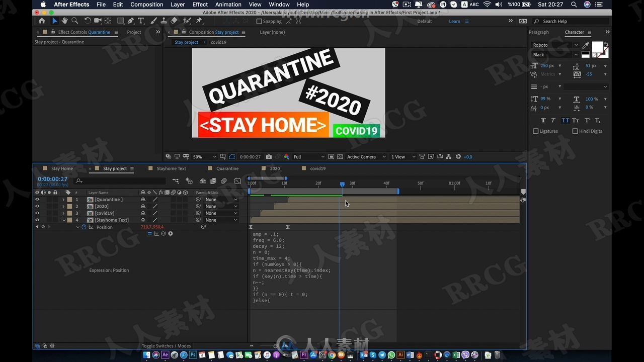Open the Composition menu
Viewport: 644px width, 362px height.
pos(146,5)
